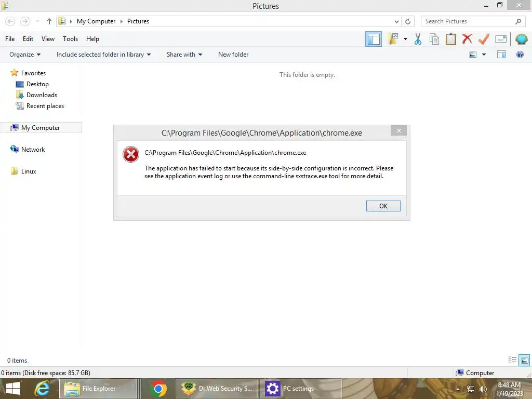Toggle the navigation pane toolbar button
Image resolution: width=532 pixels, height=399 pixels.
coord(373,39)
